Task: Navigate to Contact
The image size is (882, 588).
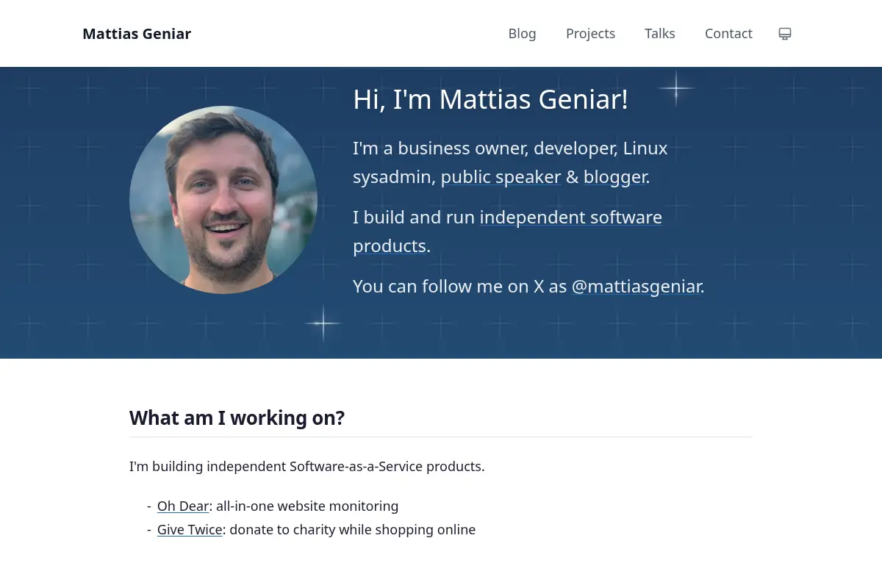Action: point(728,34)
